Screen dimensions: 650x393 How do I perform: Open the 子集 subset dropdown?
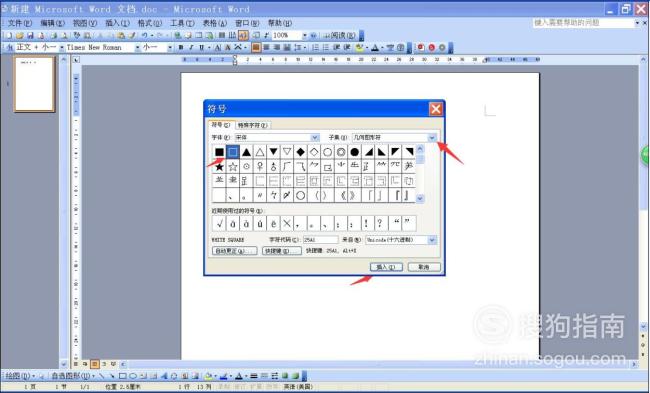pyautogui.click(x=432, y=138)
